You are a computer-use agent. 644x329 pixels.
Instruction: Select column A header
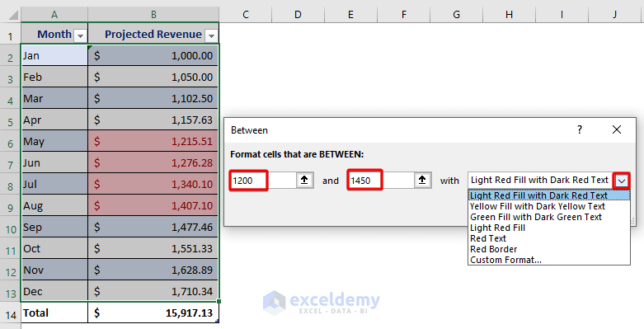point(54,15)
